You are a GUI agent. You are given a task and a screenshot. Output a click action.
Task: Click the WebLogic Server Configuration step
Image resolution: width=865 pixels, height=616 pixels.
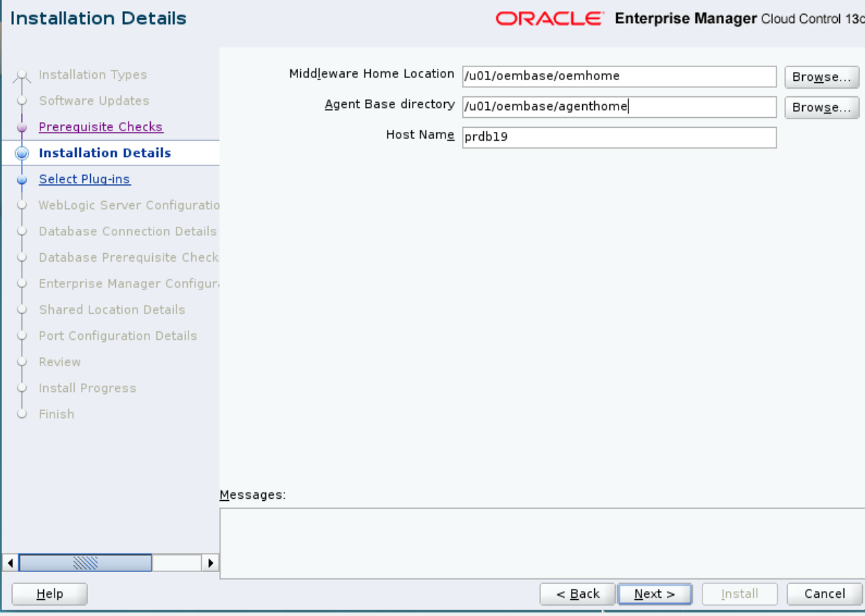(x=129, y=205)
